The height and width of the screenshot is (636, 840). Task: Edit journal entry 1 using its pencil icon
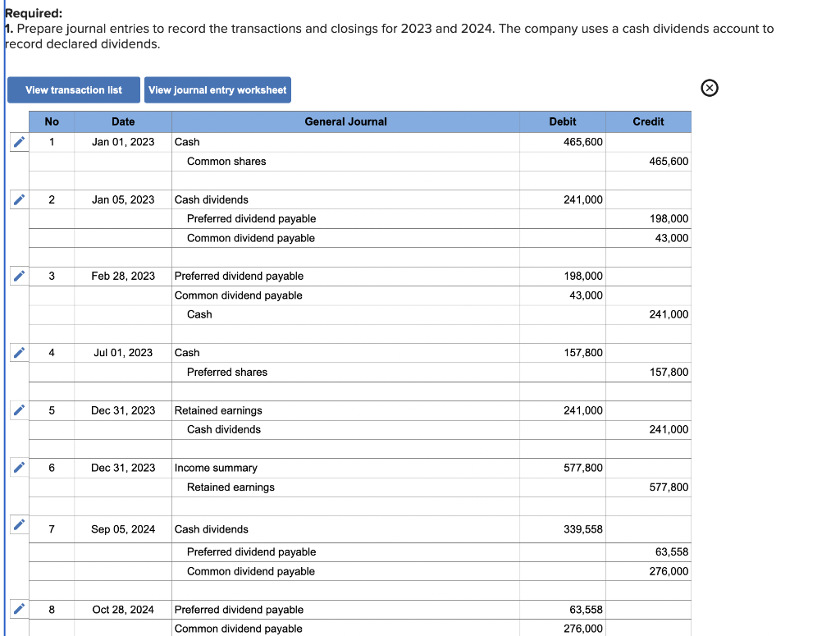(x=18, y=142)
